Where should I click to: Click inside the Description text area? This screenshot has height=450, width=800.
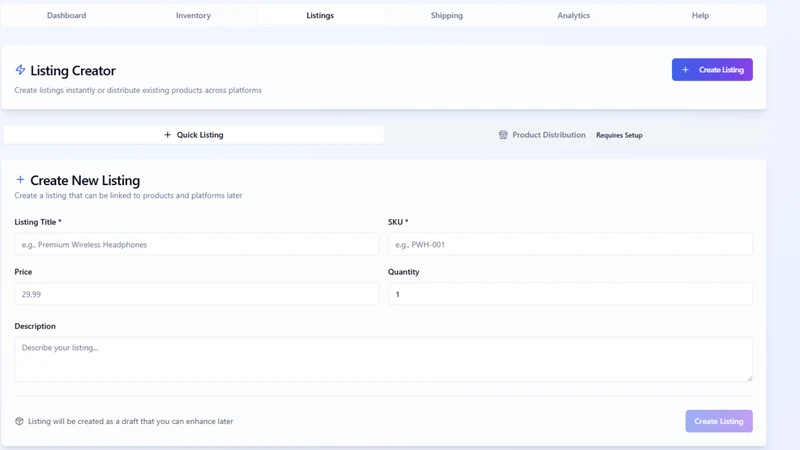pyautogui.click(x=384, y=359)
